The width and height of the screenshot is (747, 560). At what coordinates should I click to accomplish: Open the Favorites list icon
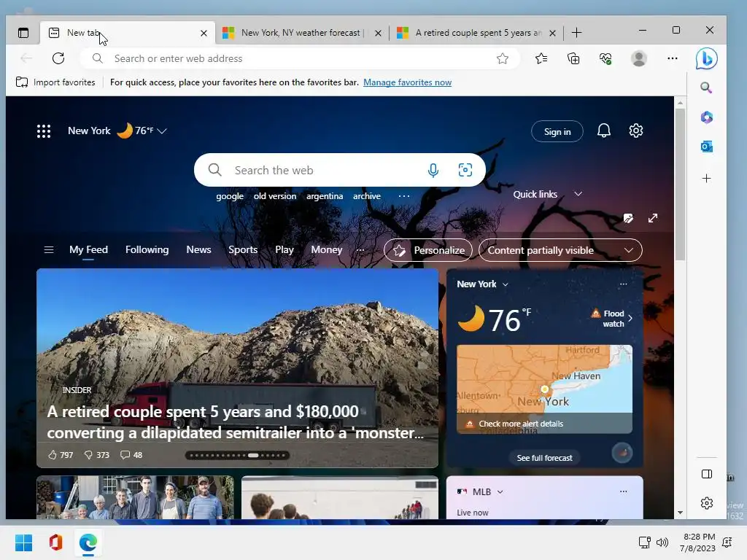(x=541, y=58)
